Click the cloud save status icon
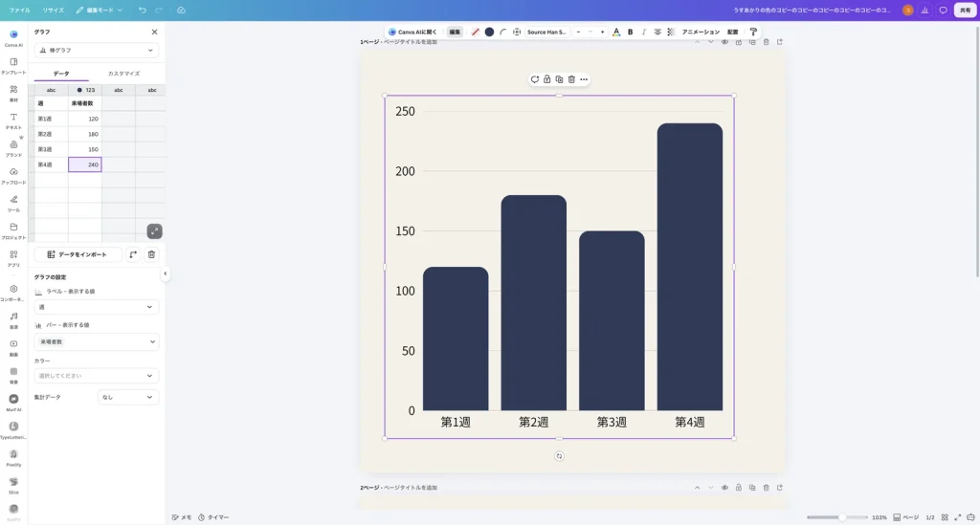 (181, 10)
